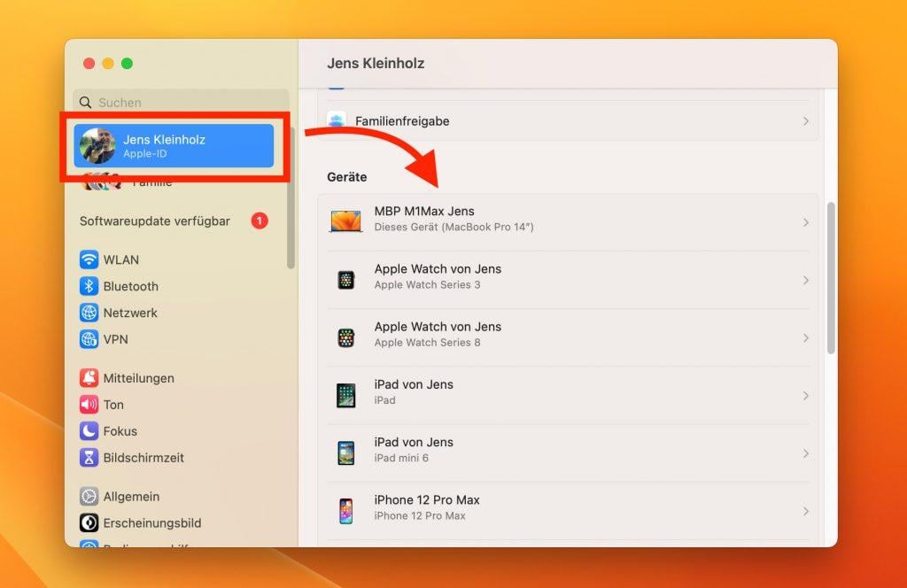Click the Fokus label text

[120, 431]
